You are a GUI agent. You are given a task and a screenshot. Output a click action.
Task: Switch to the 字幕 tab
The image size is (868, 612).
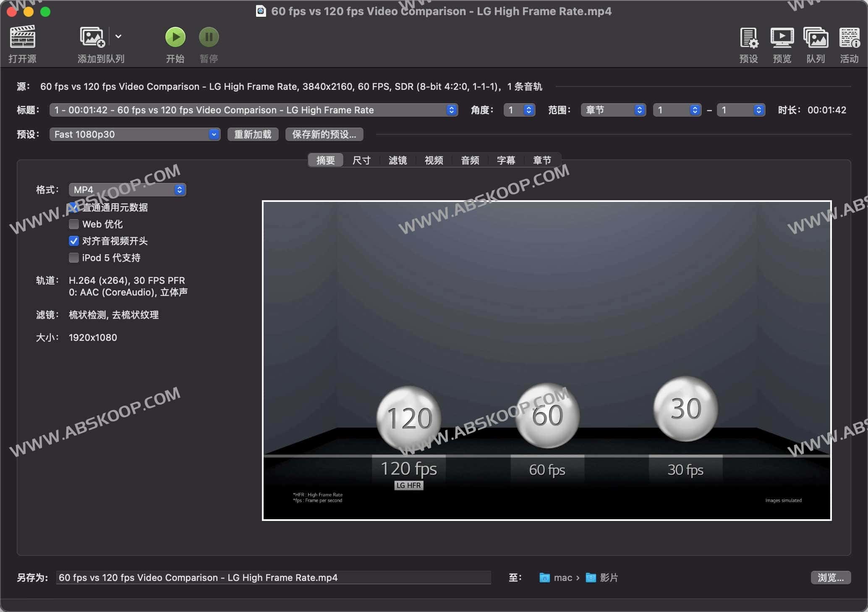click(506, 160)
